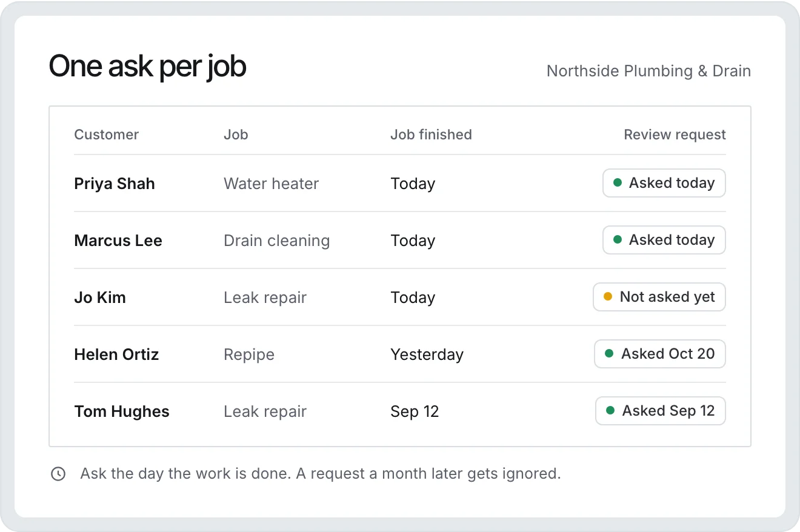
Task: Select the customer name "Marcus Lee"
Action: pyautogui.click(x=118, y=241)
